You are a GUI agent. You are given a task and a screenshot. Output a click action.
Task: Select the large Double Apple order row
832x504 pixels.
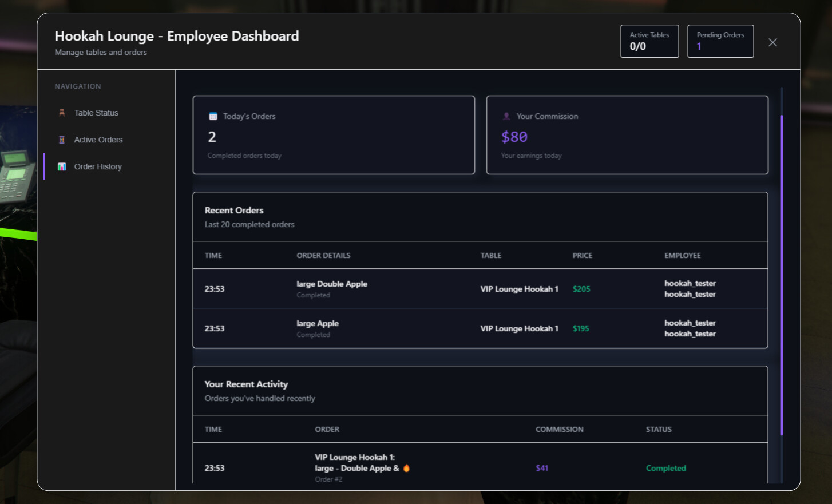click(x=480, y=289)
